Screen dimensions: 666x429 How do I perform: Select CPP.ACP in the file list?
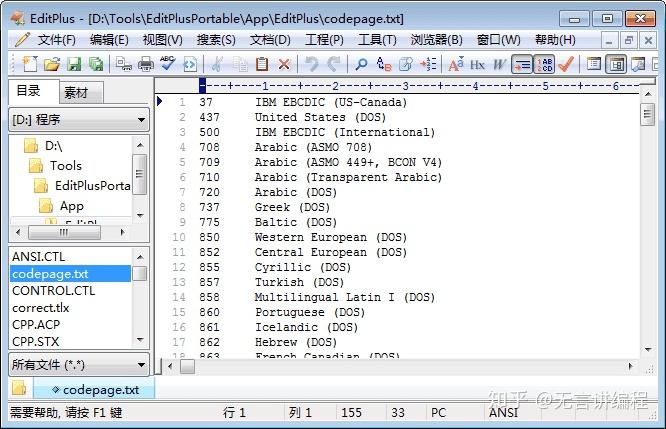(x=70, y=325)
